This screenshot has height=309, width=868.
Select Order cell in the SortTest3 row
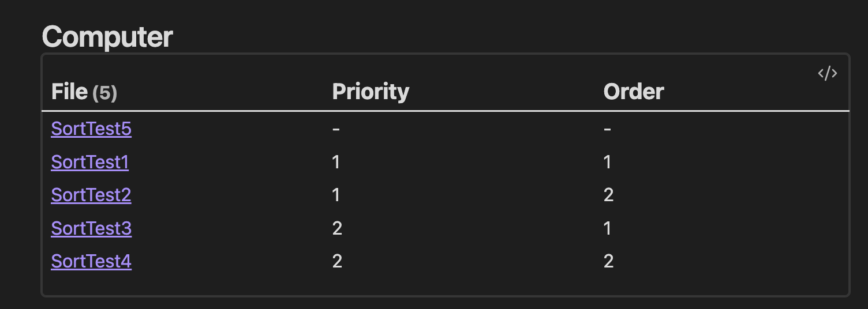[x=608, y=229]
